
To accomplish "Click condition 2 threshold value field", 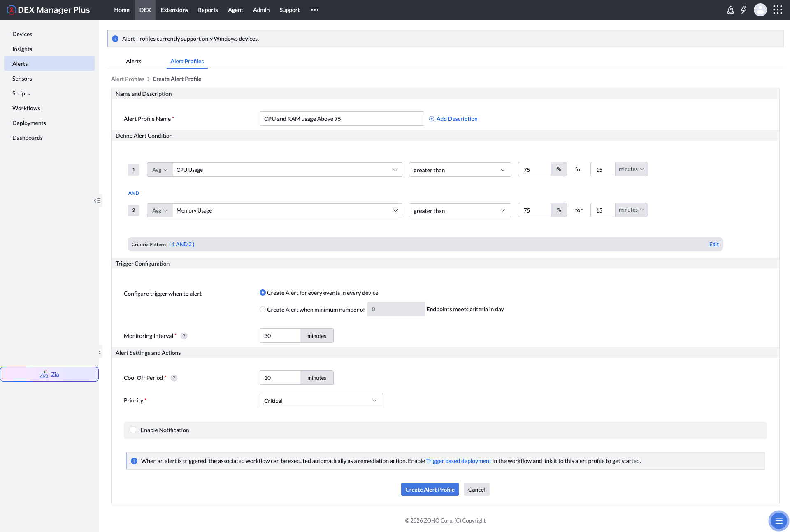I will click(534, 210).
